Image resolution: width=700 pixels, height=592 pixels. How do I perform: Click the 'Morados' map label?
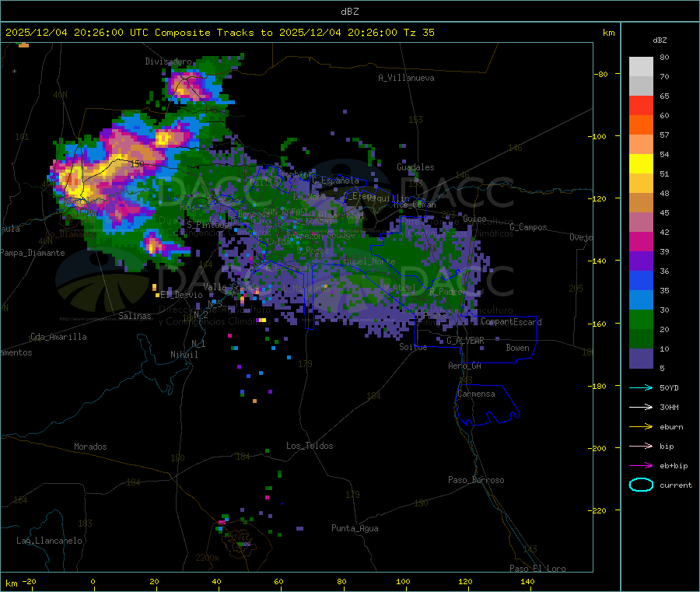click(x=90, y=447)
